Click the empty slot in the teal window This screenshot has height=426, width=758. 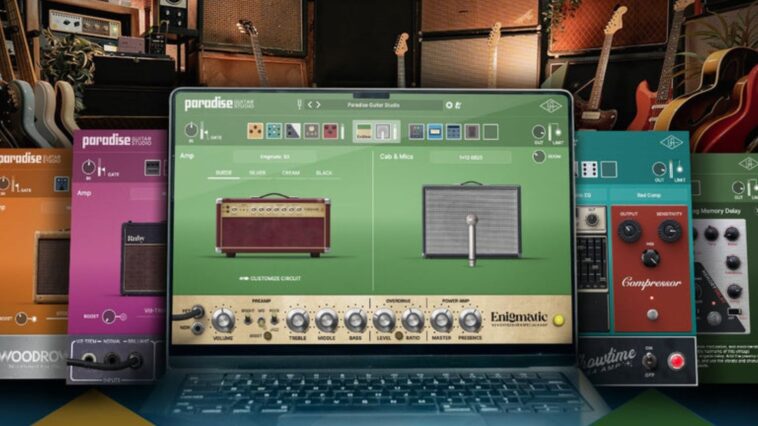(609, 170)
